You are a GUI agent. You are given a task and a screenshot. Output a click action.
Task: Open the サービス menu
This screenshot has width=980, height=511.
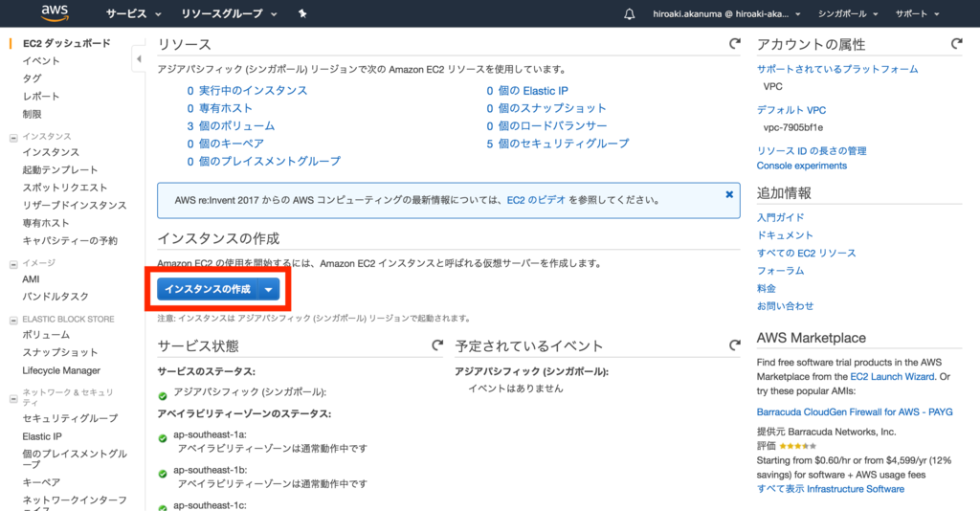click(x=133, y=13)
